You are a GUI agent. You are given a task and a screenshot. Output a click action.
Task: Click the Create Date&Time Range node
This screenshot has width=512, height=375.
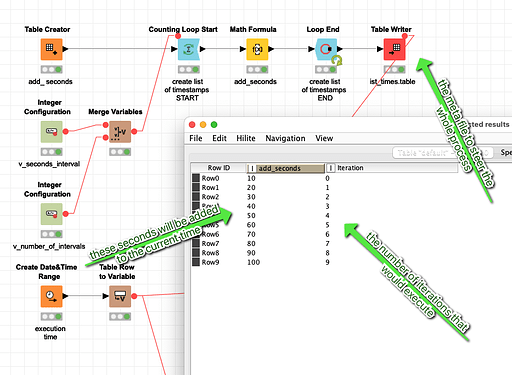click(x=51, y=296)
